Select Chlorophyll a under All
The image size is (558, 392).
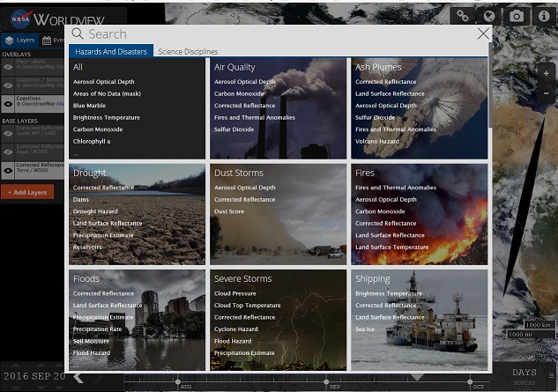(92, 141)
